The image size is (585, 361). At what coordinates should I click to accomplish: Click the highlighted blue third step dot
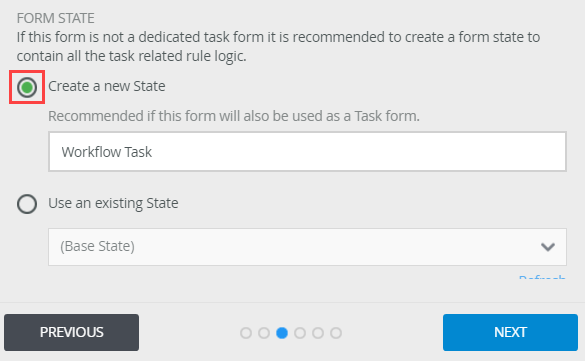pyautogui.click(x=282, y=333)
